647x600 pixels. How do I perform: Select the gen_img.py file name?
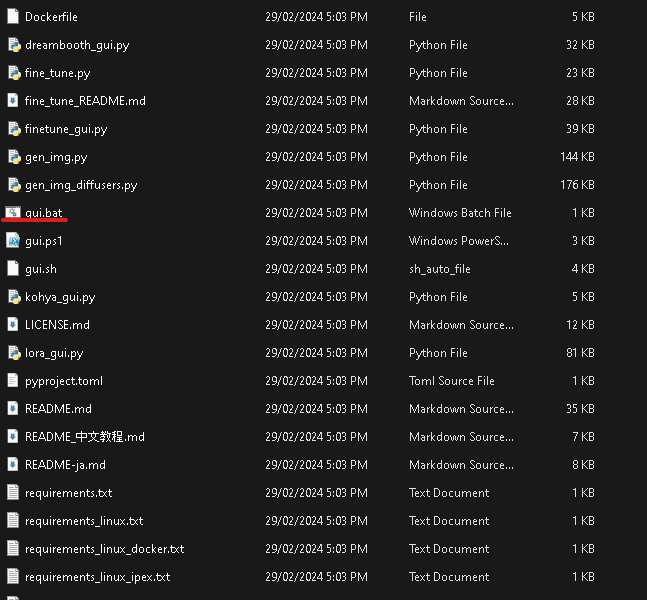tap(56, 157)
